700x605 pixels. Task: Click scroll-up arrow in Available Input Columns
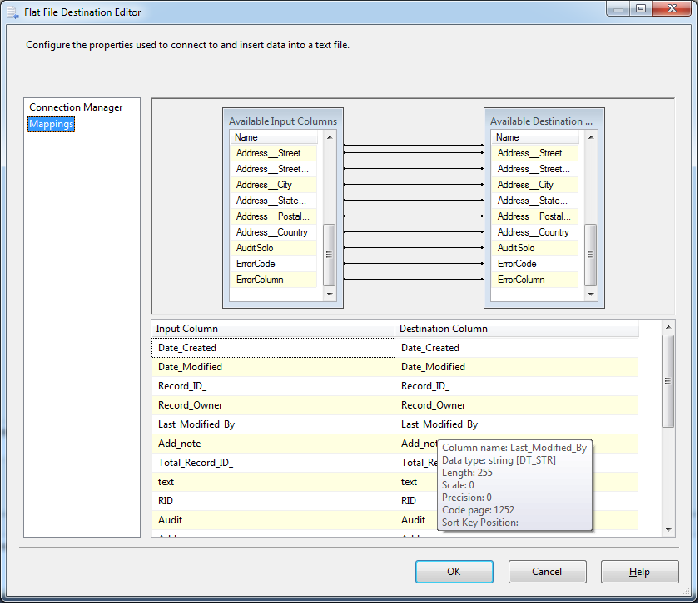click(330, 137)
